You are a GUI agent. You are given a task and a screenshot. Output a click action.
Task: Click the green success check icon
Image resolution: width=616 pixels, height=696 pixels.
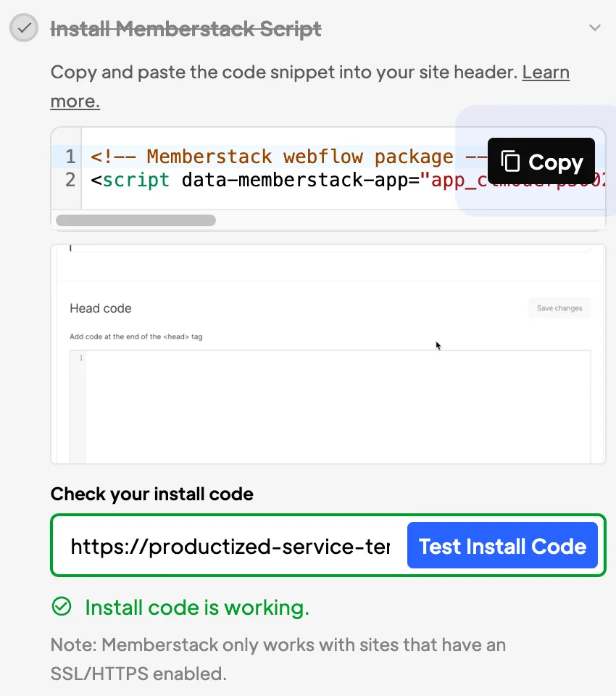[x=62, y=606]
